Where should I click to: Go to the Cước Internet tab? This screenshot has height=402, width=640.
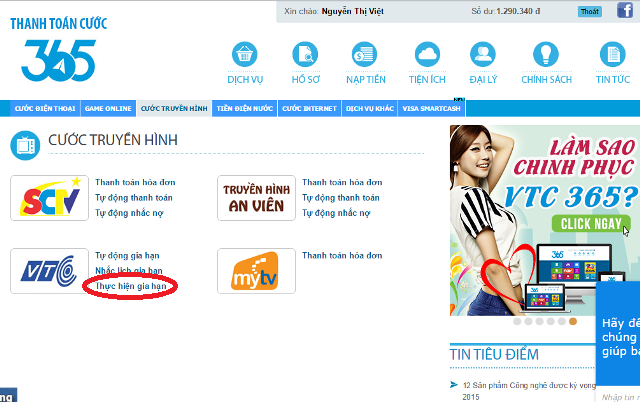(x=309, y=109)
